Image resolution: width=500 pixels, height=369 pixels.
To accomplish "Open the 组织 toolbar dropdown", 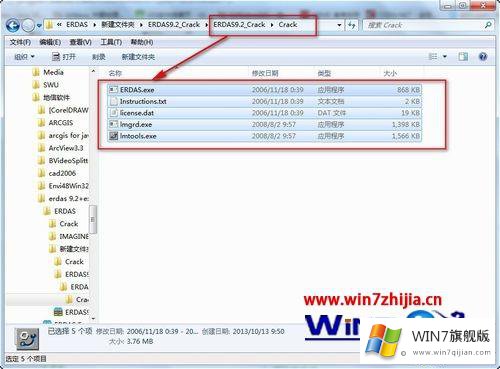I will click(24, 57).
